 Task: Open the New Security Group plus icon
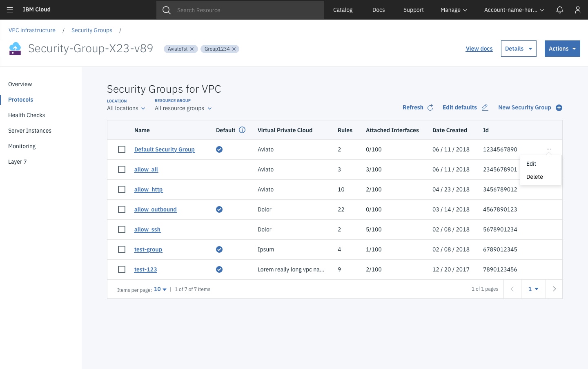pyautogui.click(x=559, y=107)
